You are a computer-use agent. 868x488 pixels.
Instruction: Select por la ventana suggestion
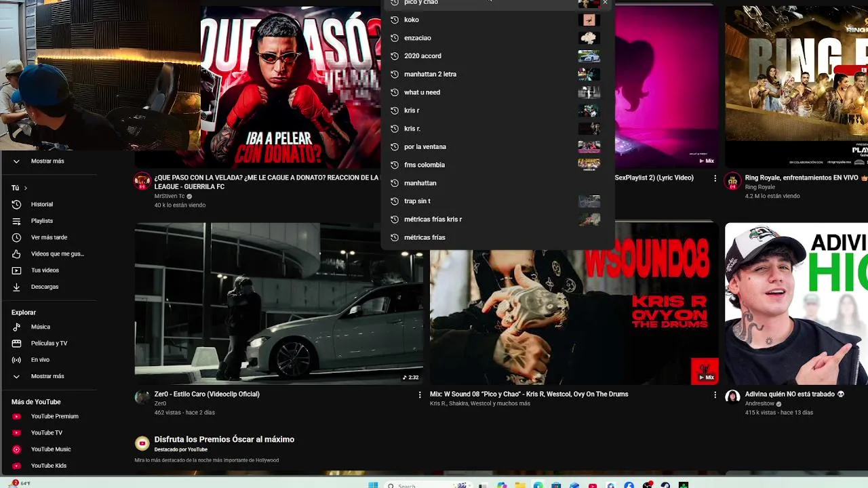tap(496, 146)
